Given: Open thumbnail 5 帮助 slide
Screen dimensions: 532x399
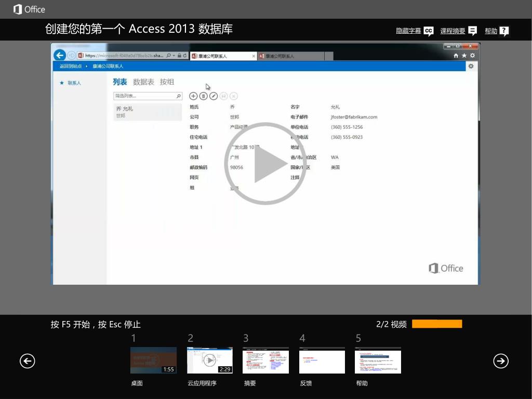Looking at the screenshot, I should point(378,360).
